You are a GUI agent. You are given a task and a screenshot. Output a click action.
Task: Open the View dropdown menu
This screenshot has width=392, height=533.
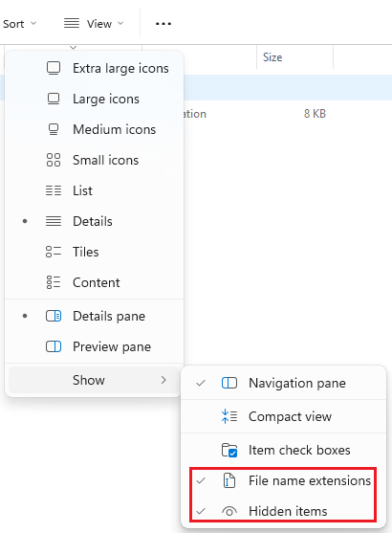pyautogui.click(x=94, y=24)
